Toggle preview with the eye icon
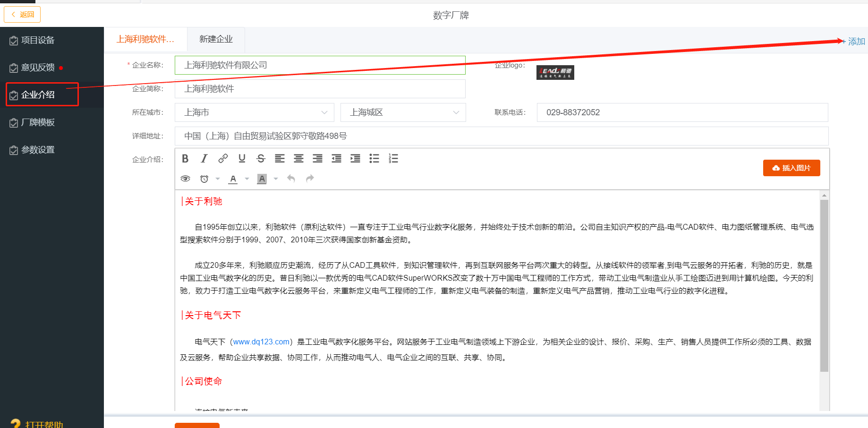868x428 pixels. 185,179
